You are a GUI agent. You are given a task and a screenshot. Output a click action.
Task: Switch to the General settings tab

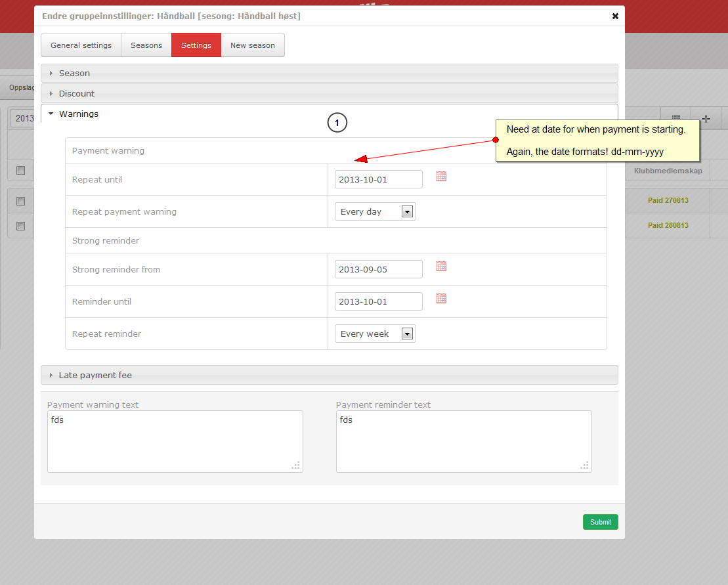click(81, 45)
